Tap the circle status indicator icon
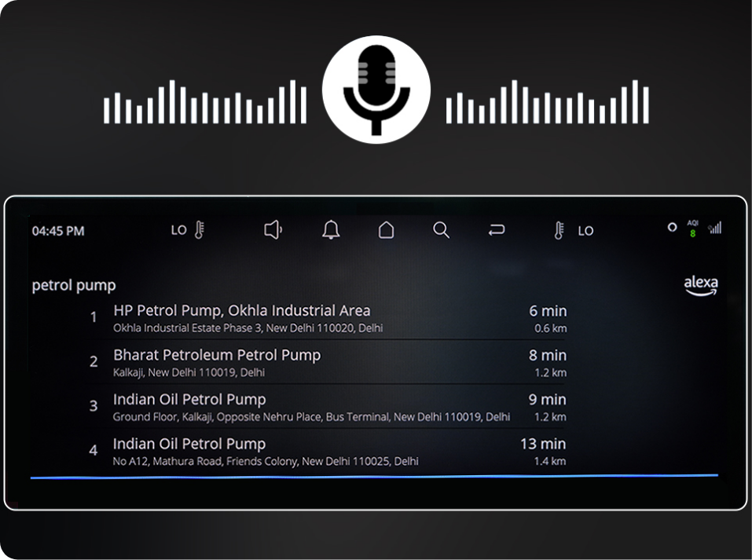This screenshot has height=560, width=752. click(673, 227)
